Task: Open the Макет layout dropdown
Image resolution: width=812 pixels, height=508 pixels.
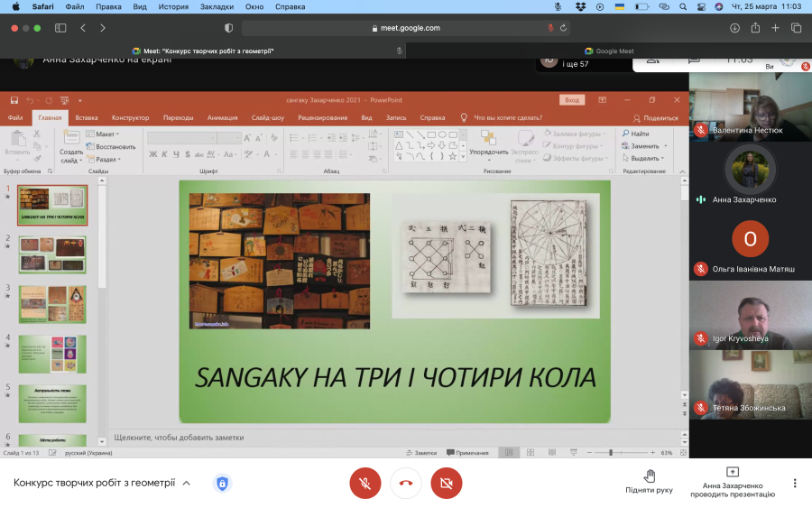Action: point(103,134)
